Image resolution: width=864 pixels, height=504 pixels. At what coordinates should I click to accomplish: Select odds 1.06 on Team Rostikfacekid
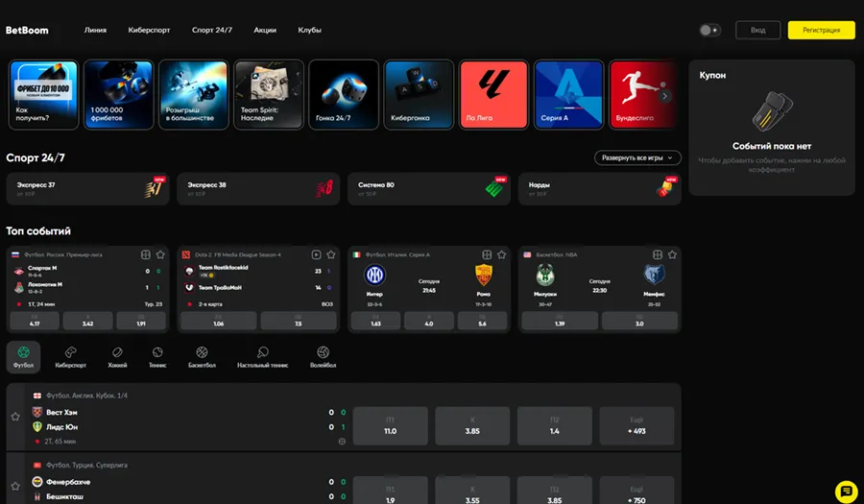coord(219,321)
